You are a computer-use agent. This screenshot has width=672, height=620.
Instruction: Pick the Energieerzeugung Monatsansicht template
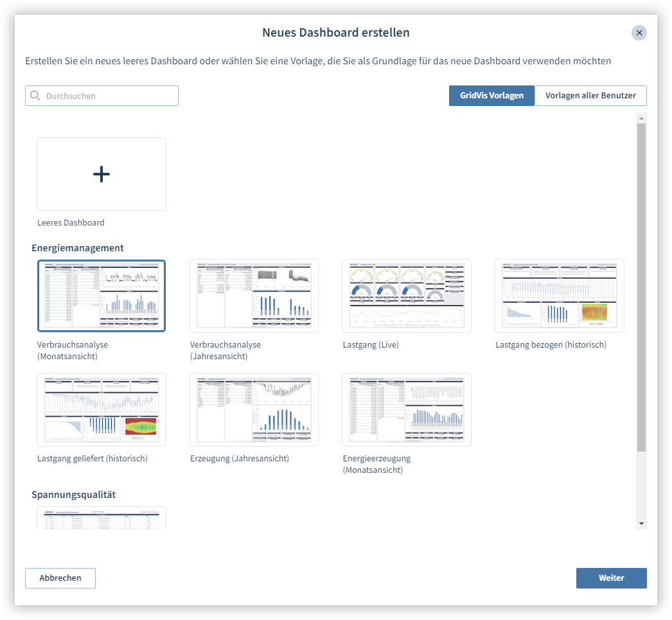tap(406, 409)
